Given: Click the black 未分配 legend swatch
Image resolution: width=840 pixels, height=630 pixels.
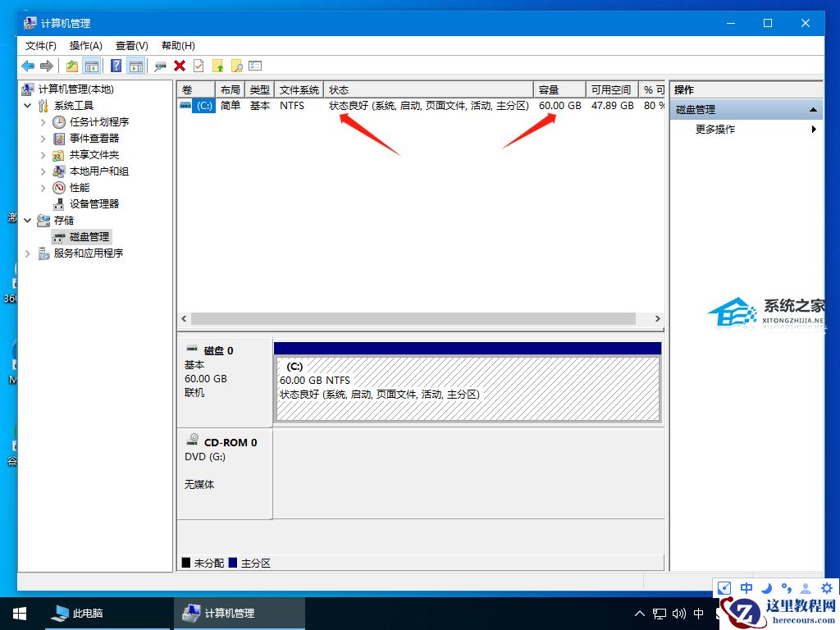Looking at the screenshot, I should coord(186,563).
